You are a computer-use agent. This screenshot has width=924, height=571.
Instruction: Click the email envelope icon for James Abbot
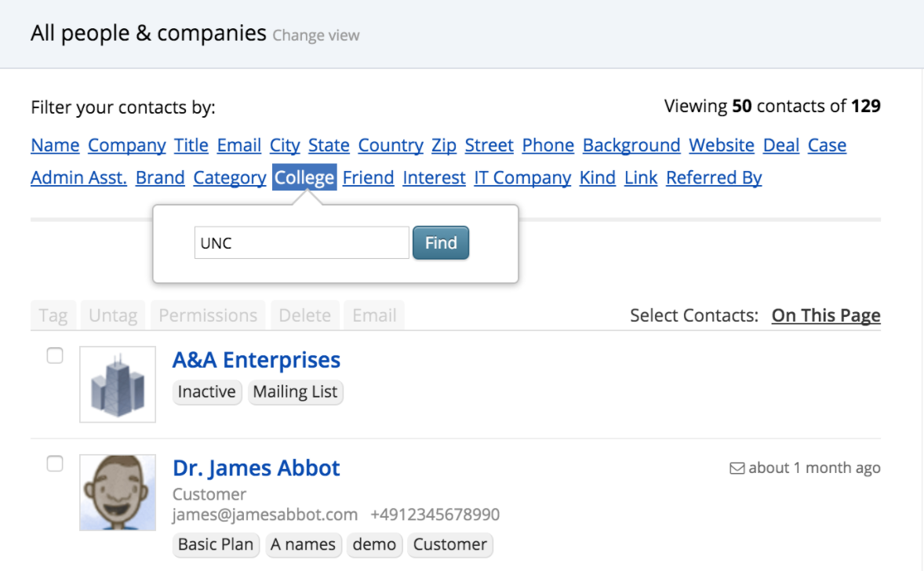737,468
